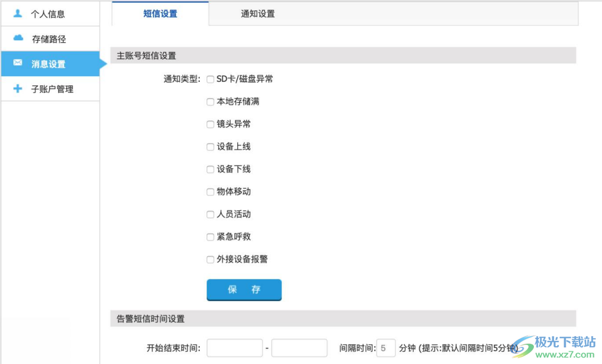Click the start time input field
602x364 pixels.
pyautogui.click(x=234, y=348)
